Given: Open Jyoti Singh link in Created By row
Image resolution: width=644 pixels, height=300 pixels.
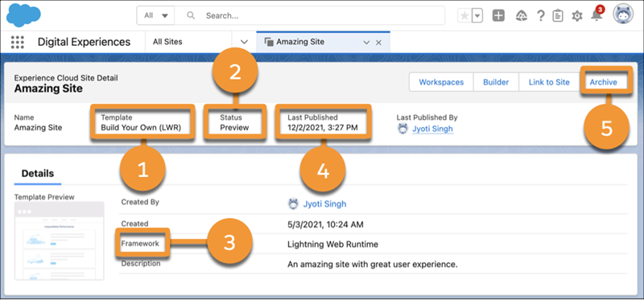Looking at the screenshot, I should click(324, 203).
